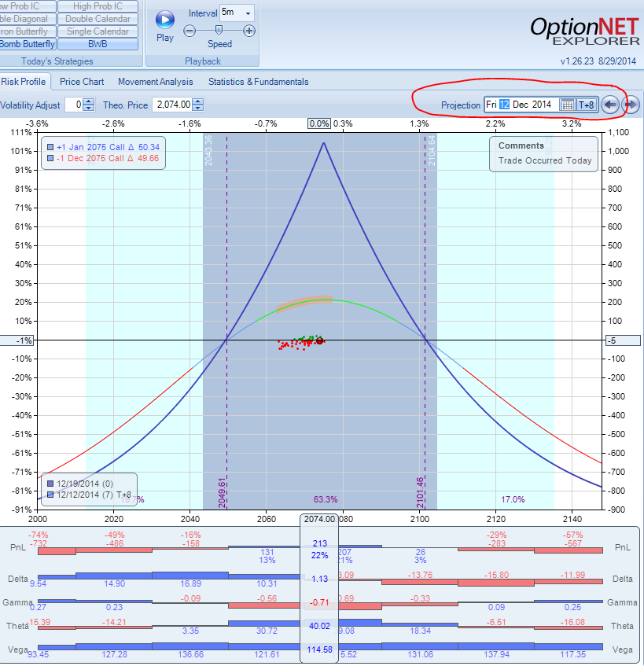Toggle the 12/12/2014 (7) T+8 line box
Viewport: 644px width, 666px height.
click(x=50, y=495)
